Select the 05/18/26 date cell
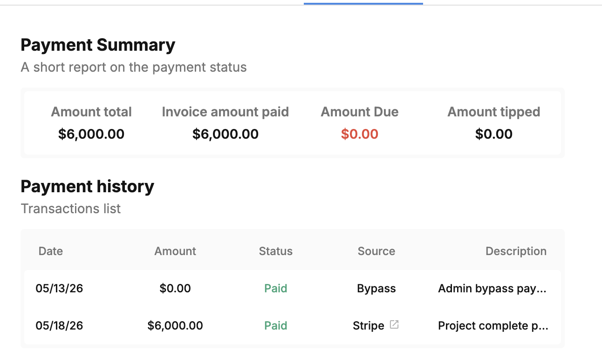Screen dimensions: 602x364 point(59,326)
